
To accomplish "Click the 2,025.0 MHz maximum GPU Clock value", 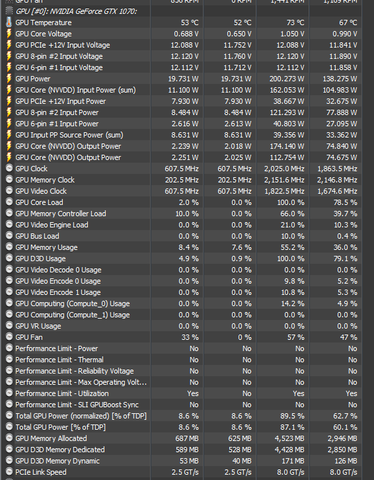I will [x=284, y=169].
